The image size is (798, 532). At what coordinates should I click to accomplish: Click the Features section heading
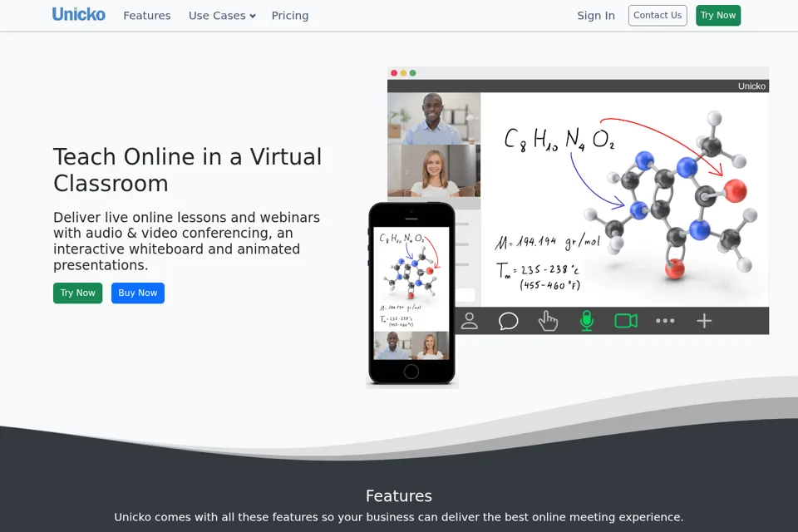point(399,496)
